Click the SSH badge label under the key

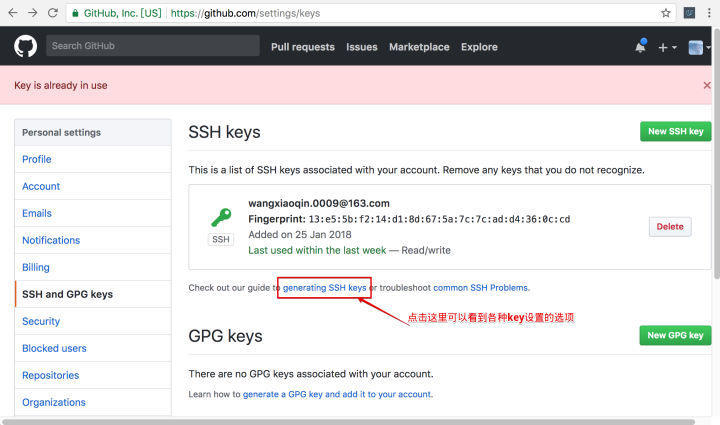click(x=220, y=240)
